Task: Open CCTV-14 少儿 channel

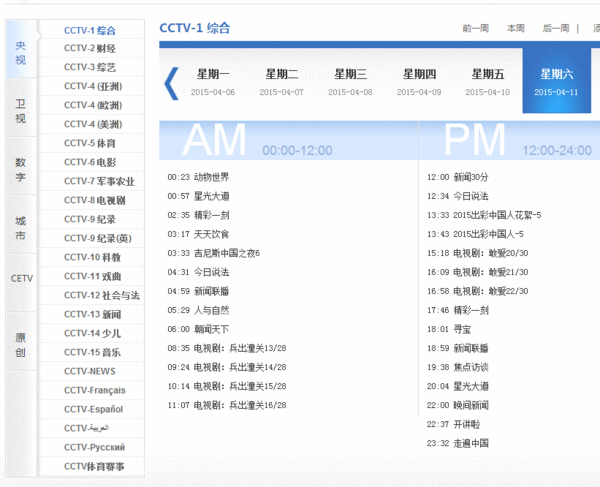Action: 92,333
